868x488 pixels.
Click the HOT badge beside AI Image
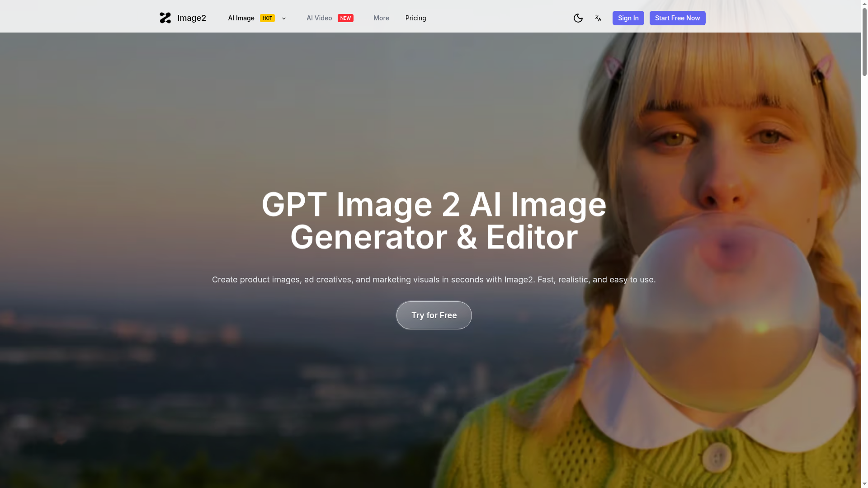[267, 18]
